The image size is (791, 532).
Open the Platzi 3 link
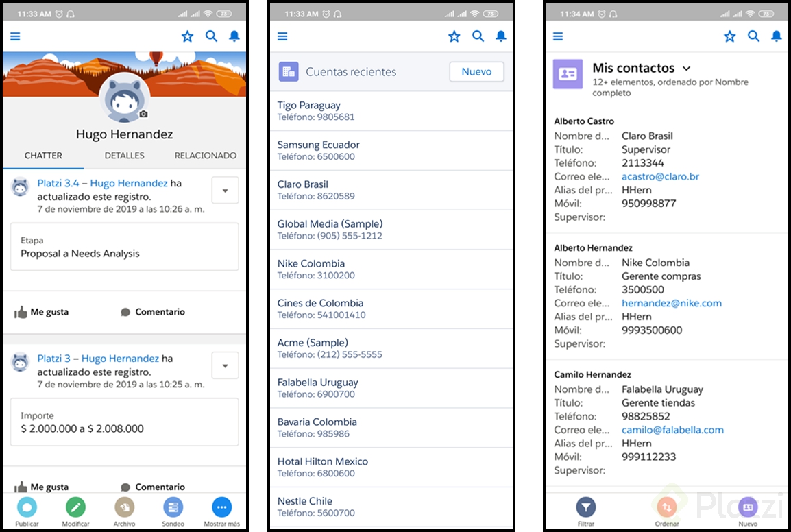click(x=53, y=359)
